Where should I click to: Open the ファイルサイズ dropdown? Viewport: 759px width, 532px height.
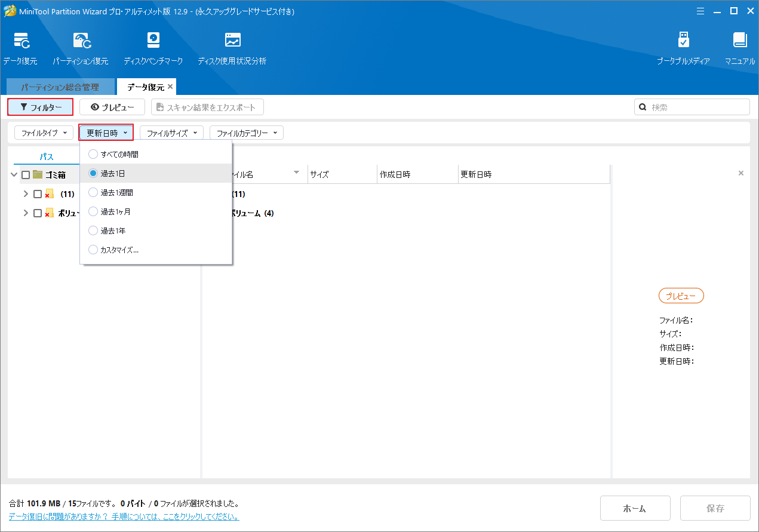tap(171, 133)
